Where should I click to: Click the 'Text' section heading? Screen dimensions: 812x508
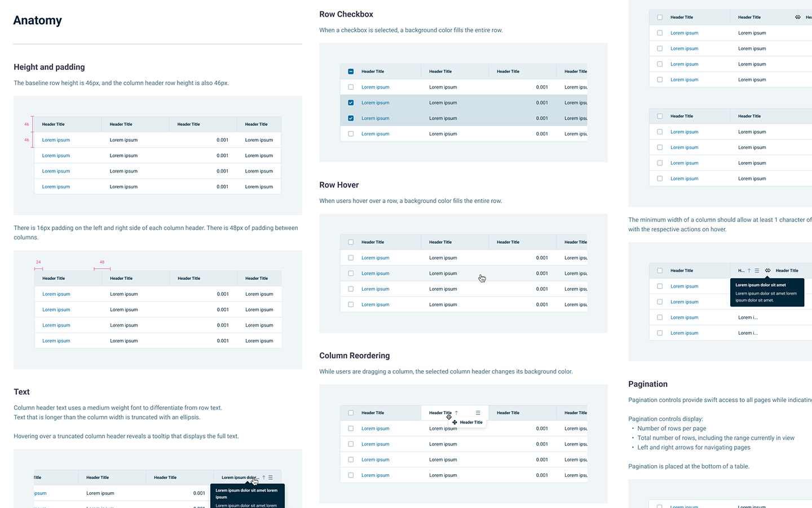pyautogui.click(x=21, y=392)
